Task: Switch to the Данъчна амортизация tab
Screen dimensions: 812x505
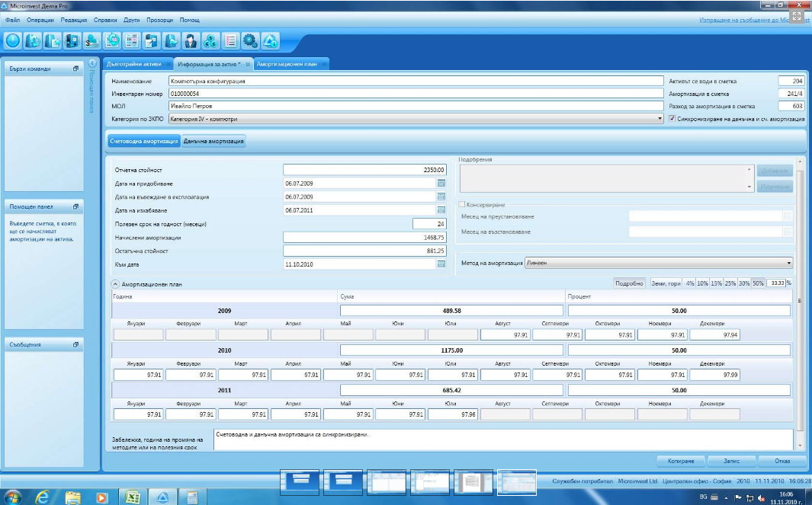Action: coord(213,141)
